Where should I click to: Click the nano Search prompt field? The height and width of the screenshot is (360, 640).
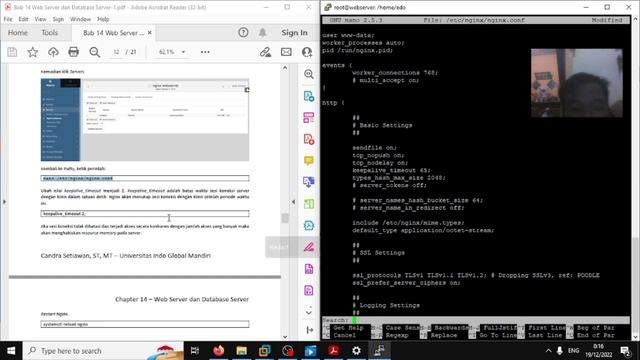pos(476,320)
